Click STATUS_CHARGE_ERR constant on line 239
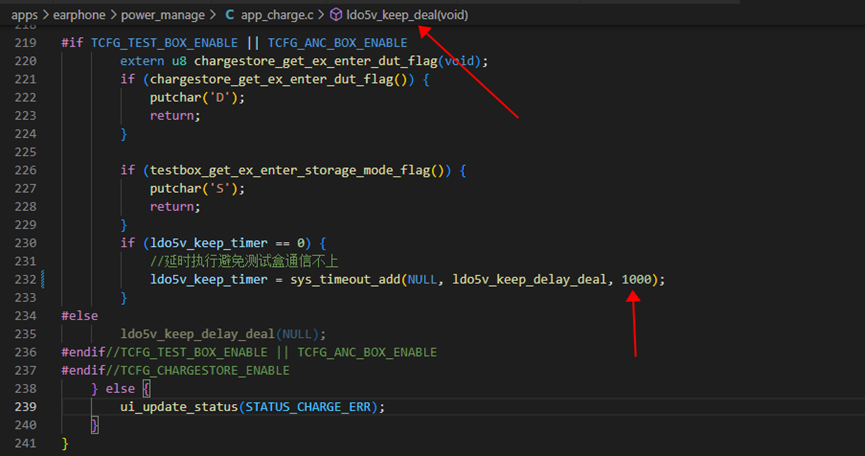This screenshot has height=456, width=865. 308,407
